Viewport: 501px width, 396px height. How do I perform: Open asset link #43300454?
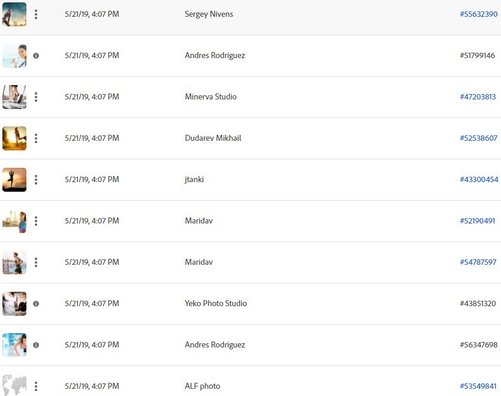(x=479, y=179)
